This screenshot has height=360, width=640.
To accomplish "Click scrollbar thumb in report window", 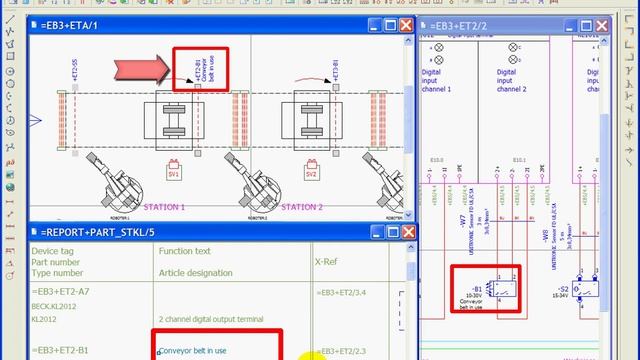I will coord(411,271).
